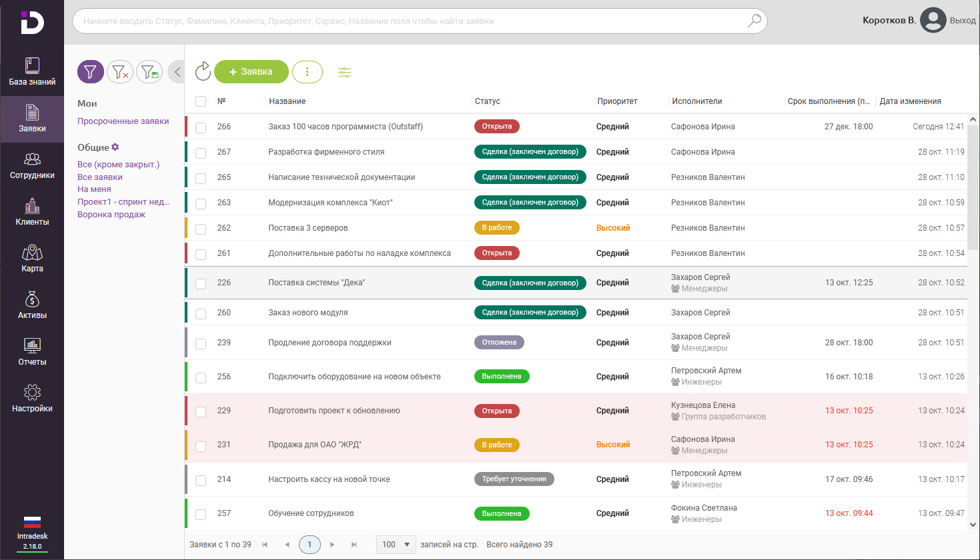Screen dimensions: 980x560
Task: Collapse the filter side panel
Action: [177, 72]
